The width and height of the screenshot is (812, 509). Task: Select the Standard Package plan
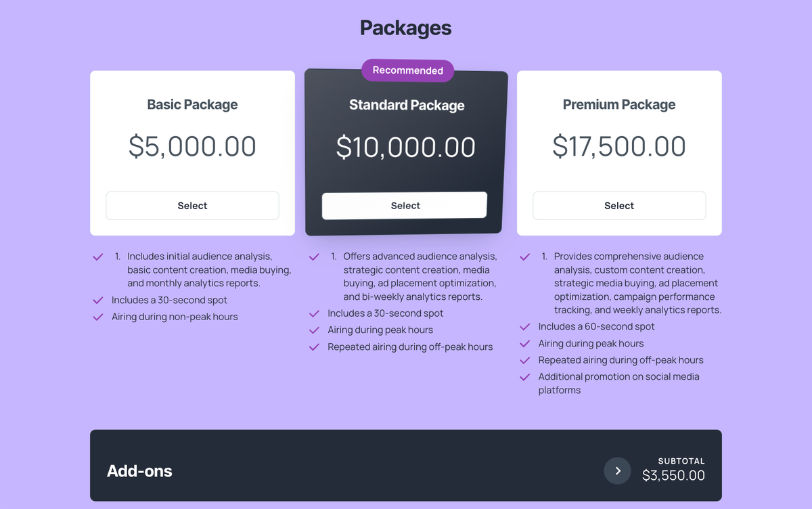(404, 205)
